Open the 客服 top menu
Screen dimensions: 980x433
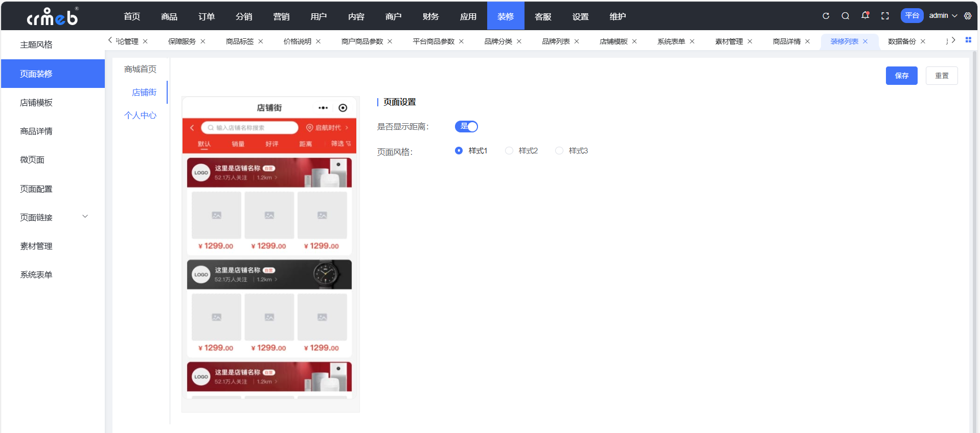[x=543, y=16]
